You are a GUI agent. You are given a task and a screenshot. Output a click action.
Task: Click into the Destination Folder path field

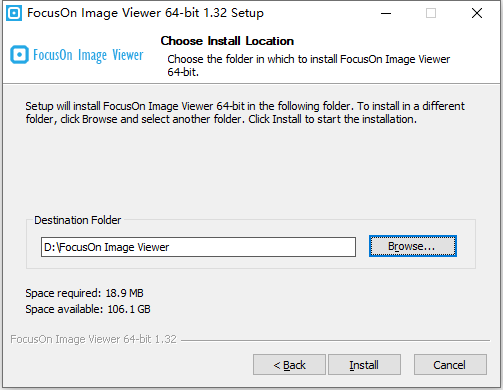(x=198, y=247)
